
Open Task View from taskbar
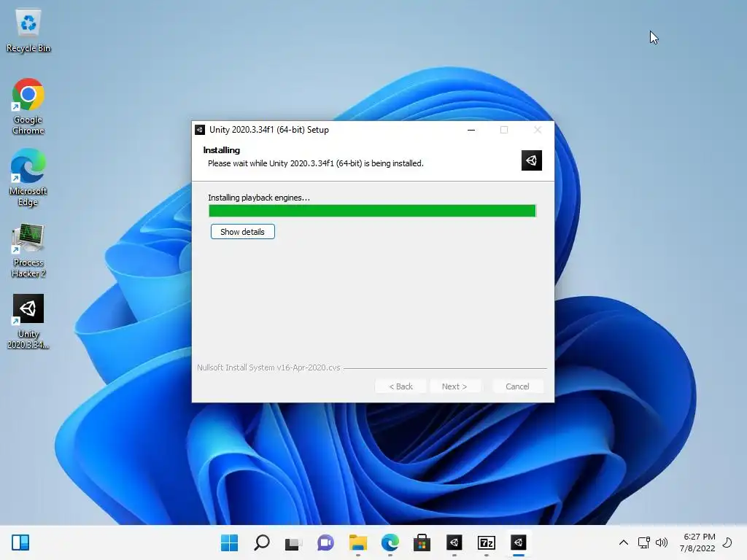point(293,542)
